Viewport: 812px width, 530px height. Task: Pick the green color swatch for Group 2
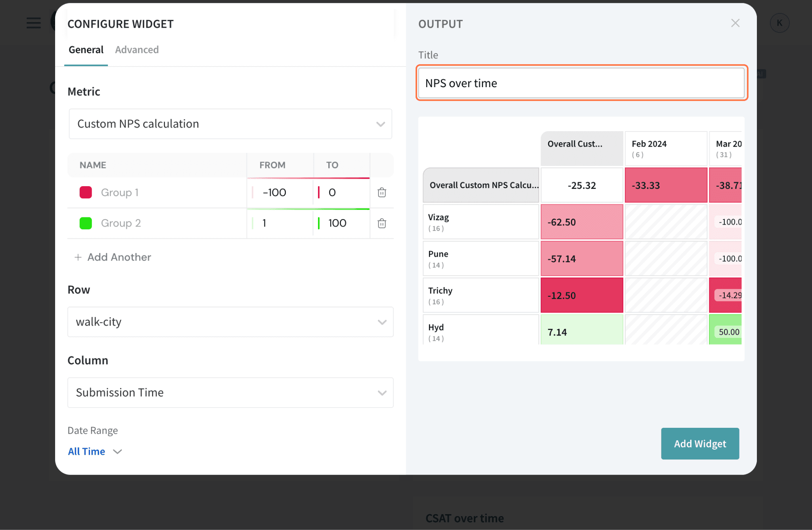86,223
